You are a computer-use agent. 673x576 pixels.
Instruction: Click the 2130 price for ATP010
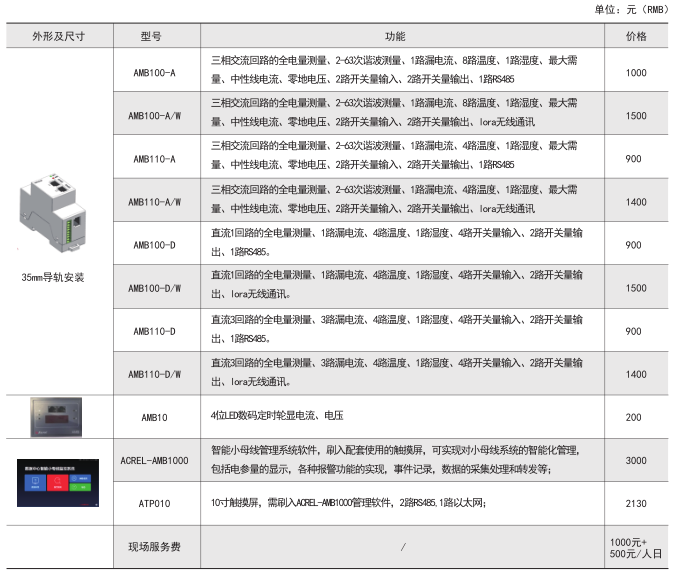click(x=635, y=502)
